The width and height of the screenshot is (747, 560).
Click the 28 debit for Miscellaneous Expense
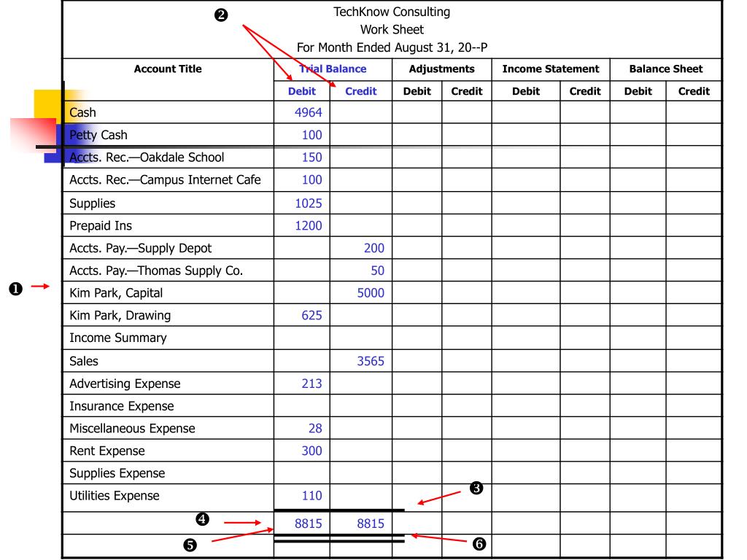(315, 429)
